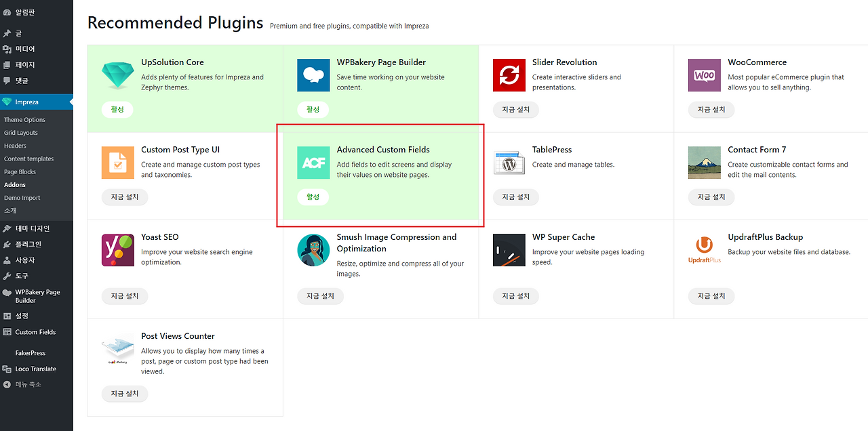Install WooCommerce with 지금 설치

click(x=711, y=109)
